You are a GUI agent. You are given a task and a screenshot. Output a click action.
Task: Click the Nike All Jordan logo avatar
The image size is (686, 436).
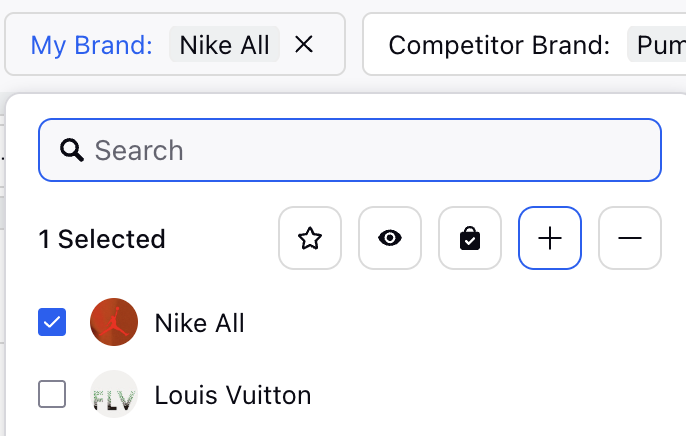point(114,322)
